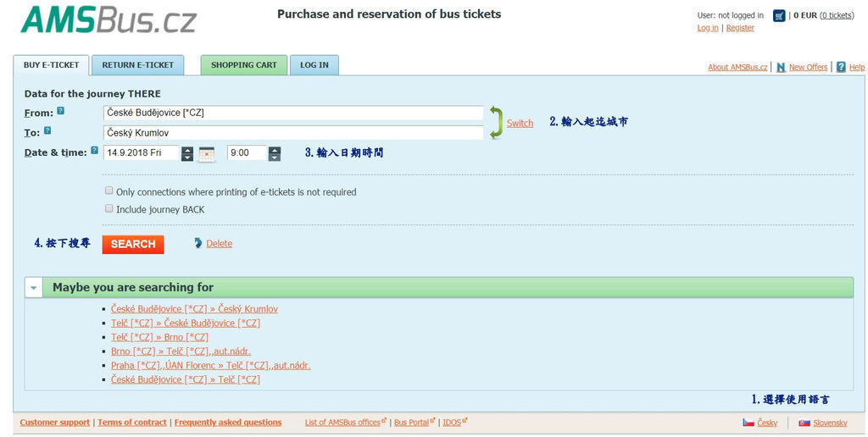
Task: Check the Include journey BACK box
Action: coord(108,208)
